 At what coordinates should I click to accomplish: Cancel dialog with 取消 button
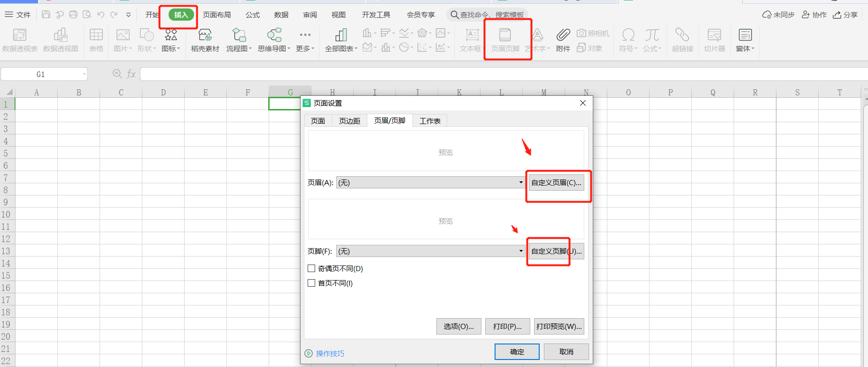tap(566, 351)
